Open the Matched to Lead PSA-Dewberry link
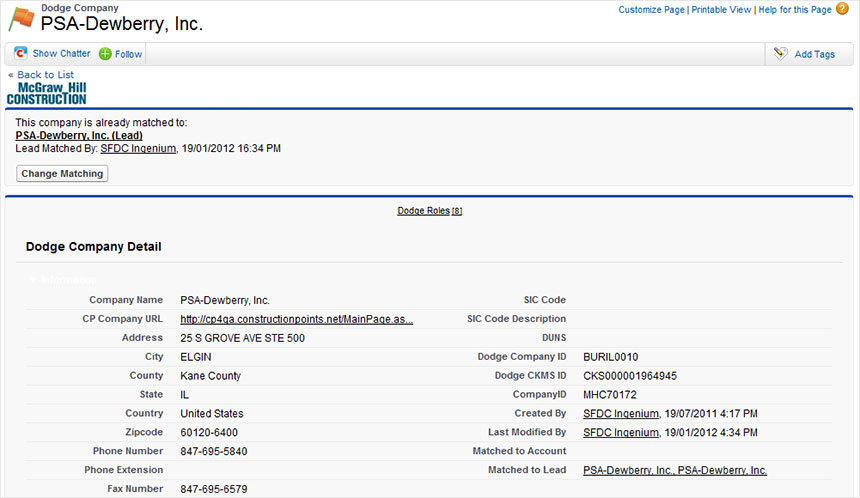 675,470
